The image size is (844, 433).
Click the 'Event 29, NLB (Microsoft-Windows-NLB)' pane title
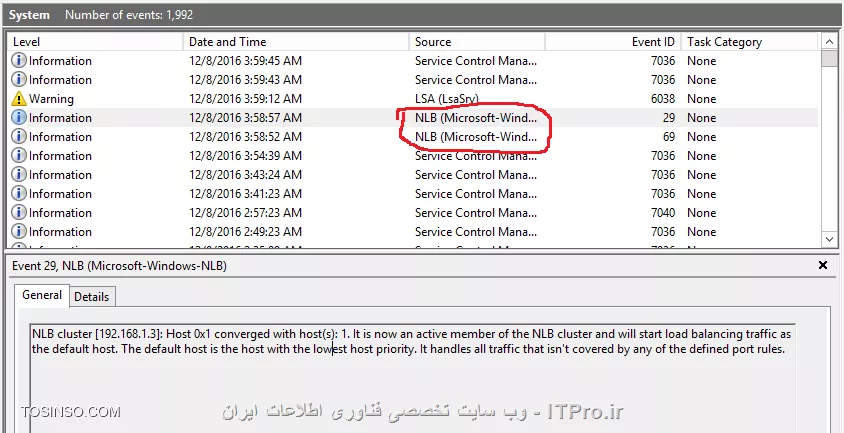[119, 266]
